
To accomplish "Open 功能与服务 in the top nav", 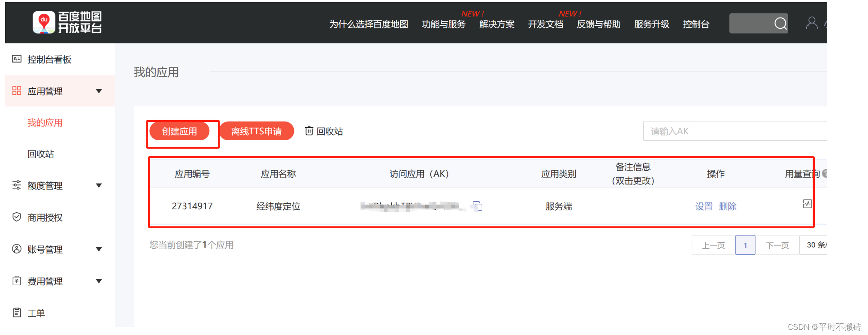I will [444, 24].
